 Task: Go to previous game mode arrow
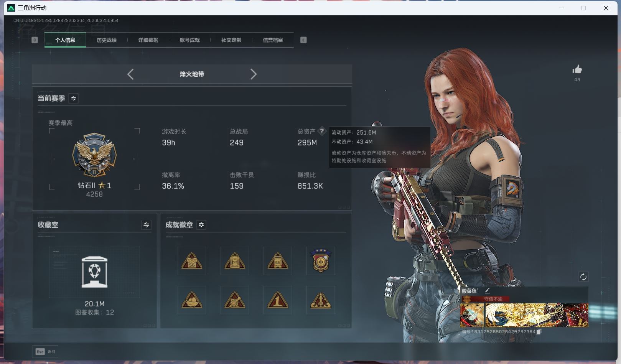click(x=130, y=74)
